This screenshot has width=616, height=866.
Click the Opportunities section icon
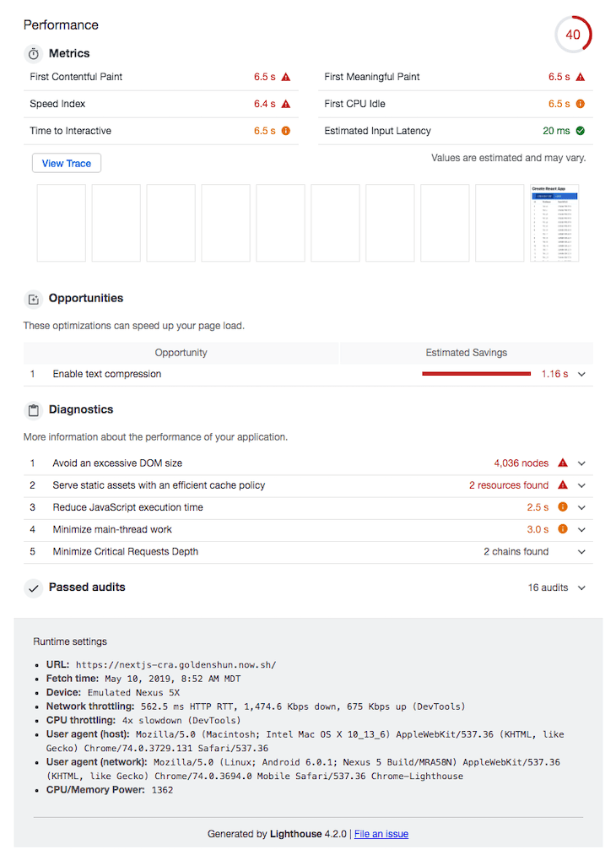pyautogui.click(x=33, y=299)
